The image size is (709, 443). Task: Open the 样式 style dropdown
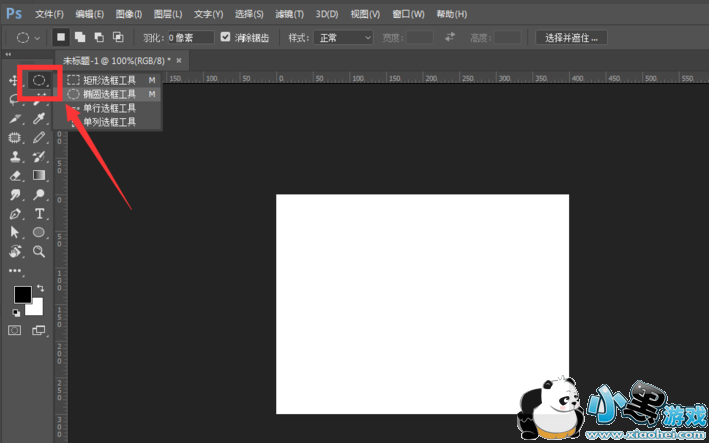[x=343, y=37]
